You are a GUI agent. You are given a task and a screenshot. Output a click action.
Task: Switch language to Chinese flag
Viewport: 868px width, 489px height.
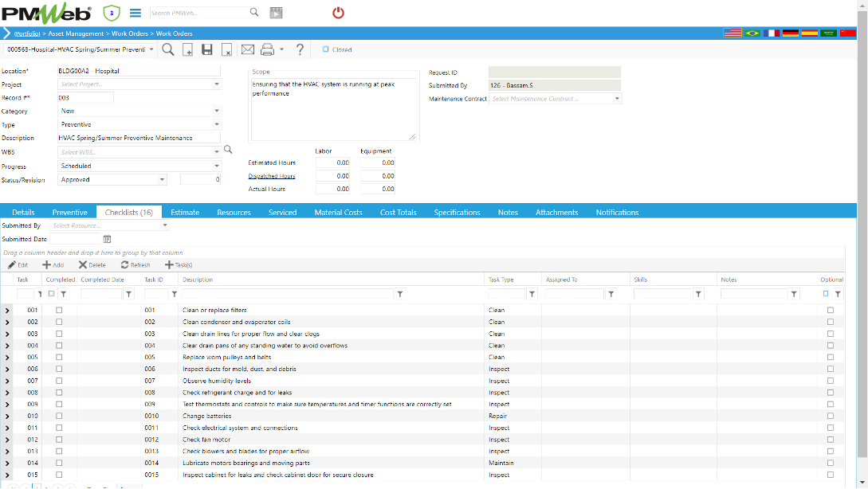[848, 33]
